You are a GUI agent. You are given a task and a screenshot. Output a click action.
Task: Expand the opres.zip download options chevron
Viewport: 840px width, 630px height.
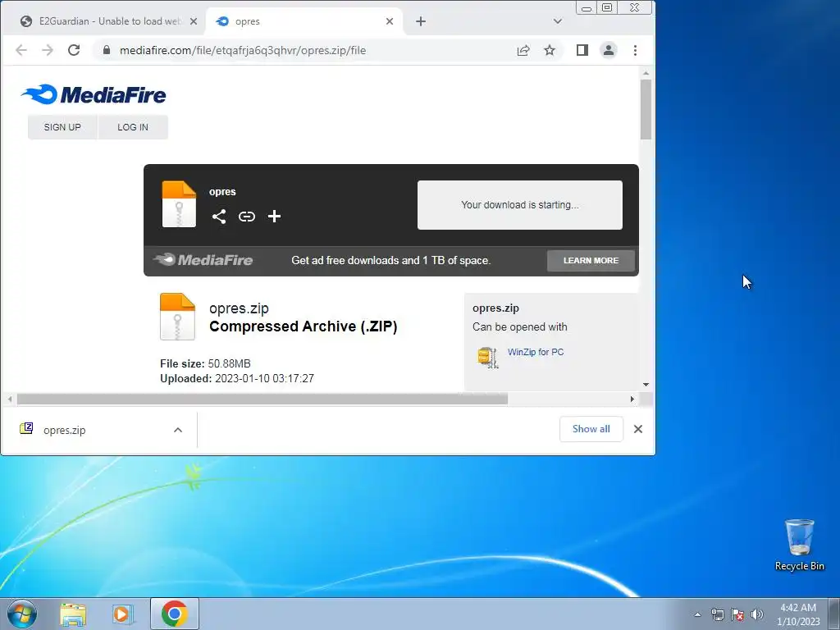pos(178,430)
